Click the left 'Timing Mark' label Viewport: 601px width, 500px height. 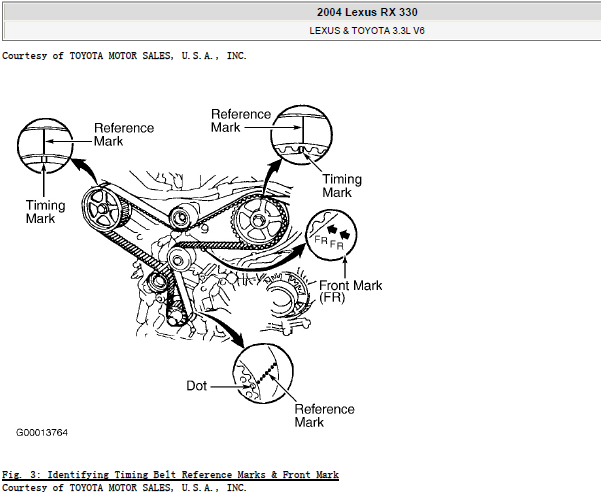[45, 212]
